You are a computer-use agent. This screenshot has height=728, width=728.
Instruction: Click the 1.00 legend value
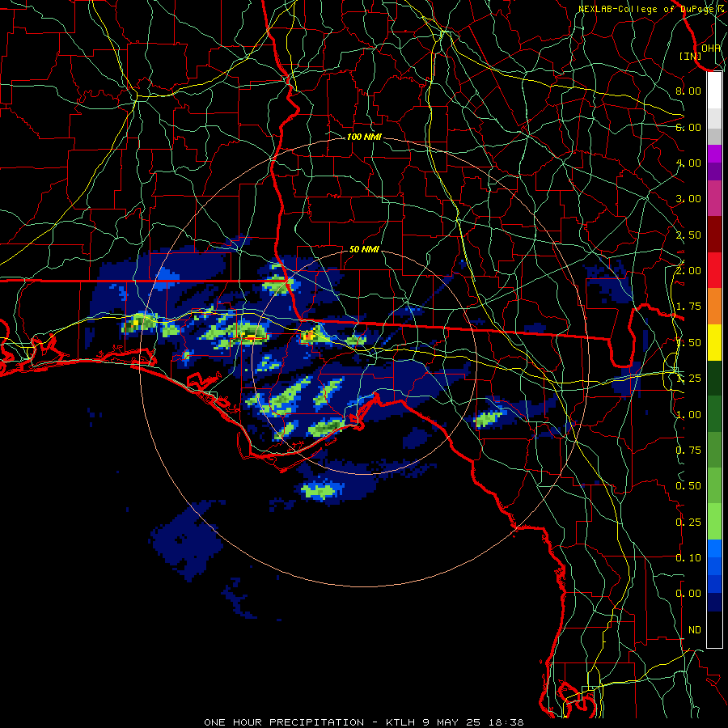click(688, 415)
